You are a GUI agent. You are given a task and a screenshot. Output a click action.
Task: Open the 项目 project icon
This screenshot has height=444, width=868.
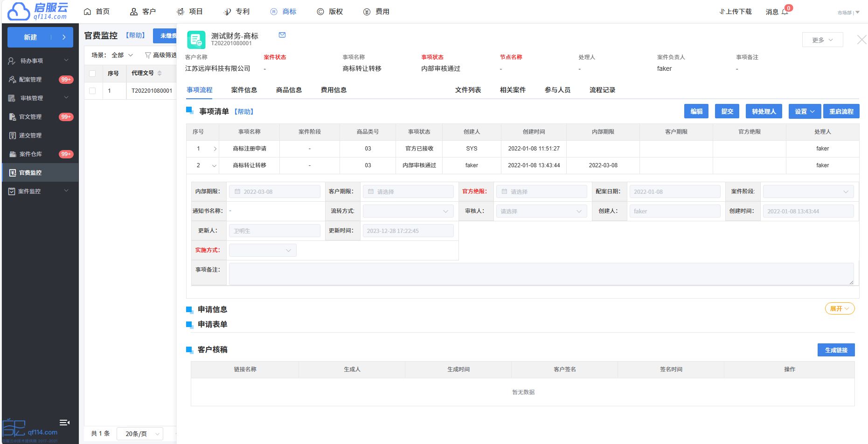click(x=181, y=12)
